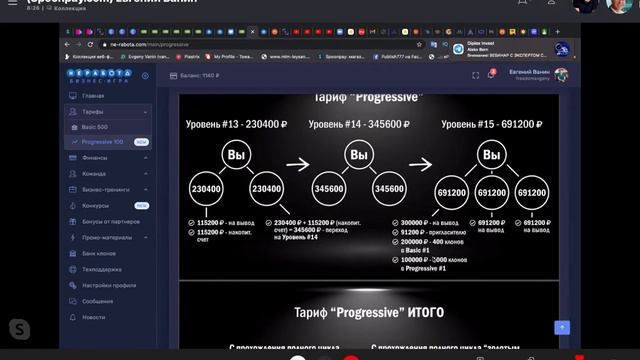640x360 pixels.
Task: Click browser back arrow
Action: coord(67,44)
